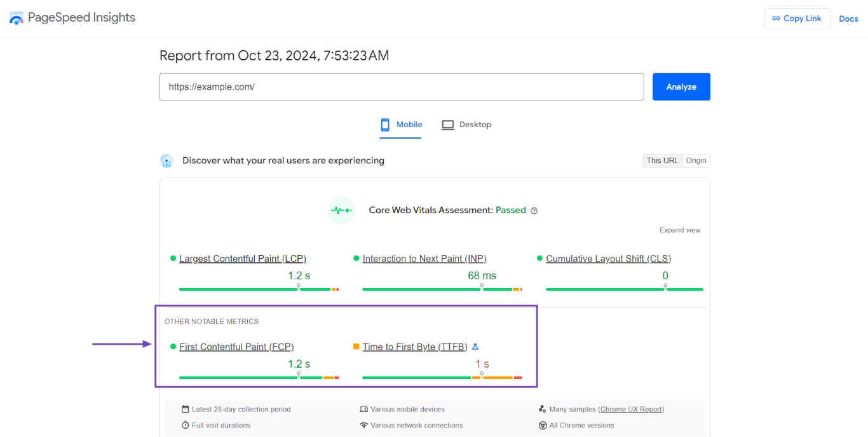The width and height of the screenshot is (868, 437).
Task: Click the help icon next to Passed
Action: coord(534,210)
